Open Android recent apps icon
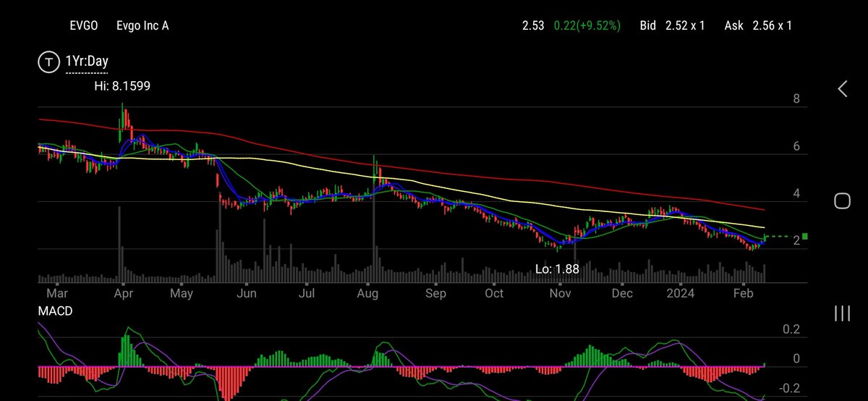Image resolution: width=868 pixels, height=401 pixels. click(842, 313)
